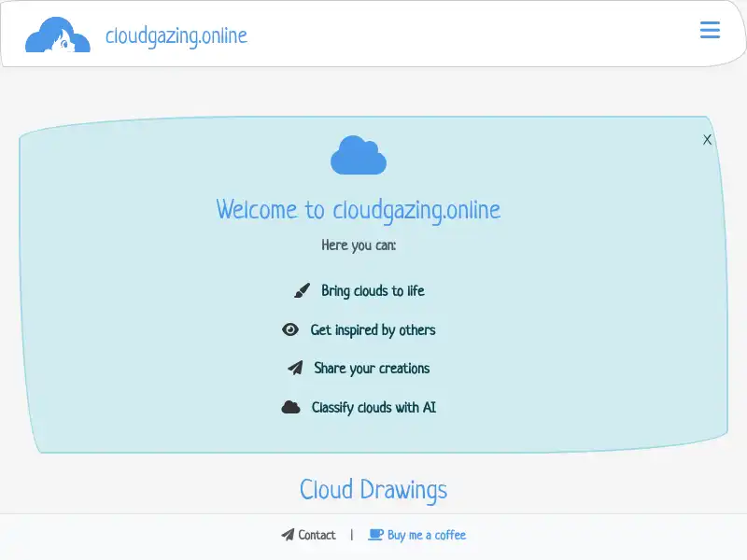Click the large blue cloud above the welcome heading
This screenshot has width=747, height=560.
click(359, 154)
